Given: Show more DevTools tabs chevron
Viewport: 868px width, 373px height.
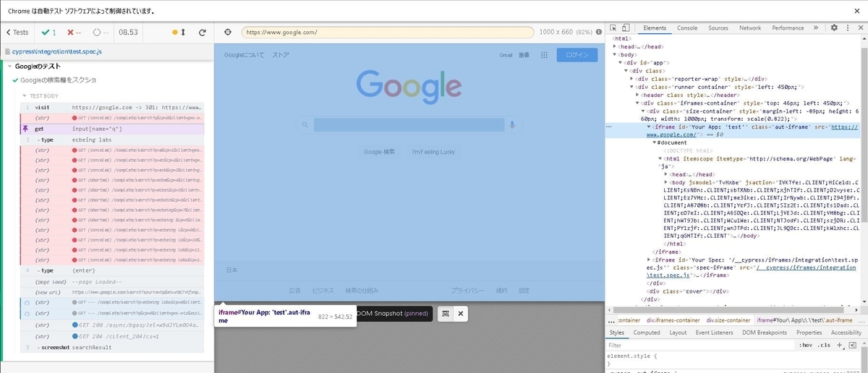Looking at the screenshot, I should coord(816,28).
